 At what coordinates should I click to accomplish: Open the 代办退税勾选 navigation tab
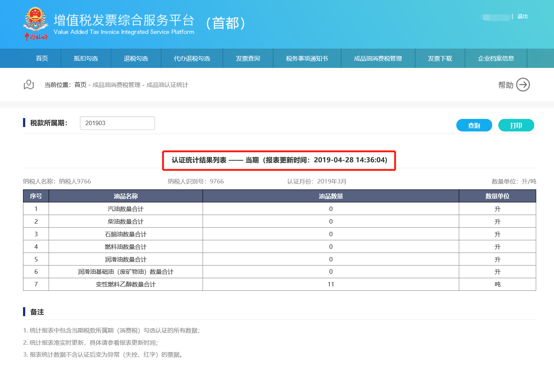(192, 58)
